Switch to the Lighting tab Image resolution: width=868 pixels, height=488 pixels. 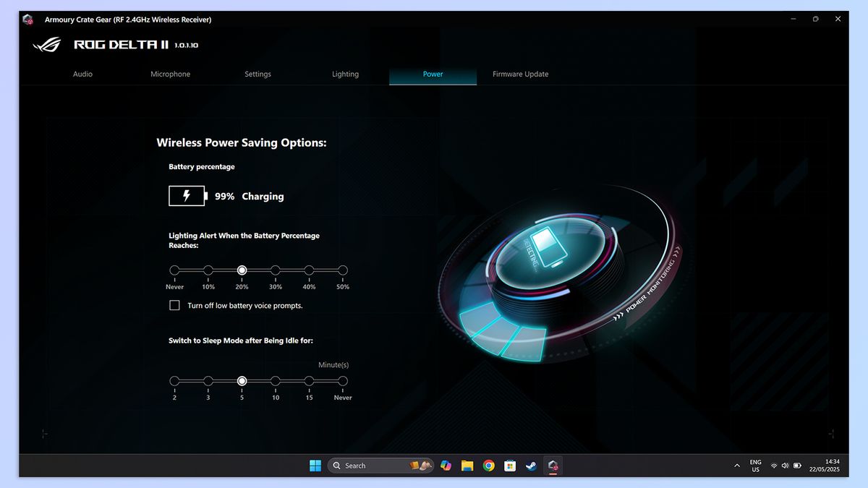click(345, 74)
